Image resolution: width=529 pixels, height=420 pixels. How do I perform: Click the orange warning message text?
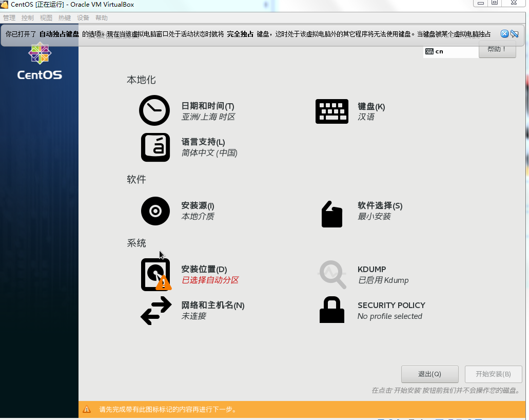pyautogui.click(x=168, y=410)
